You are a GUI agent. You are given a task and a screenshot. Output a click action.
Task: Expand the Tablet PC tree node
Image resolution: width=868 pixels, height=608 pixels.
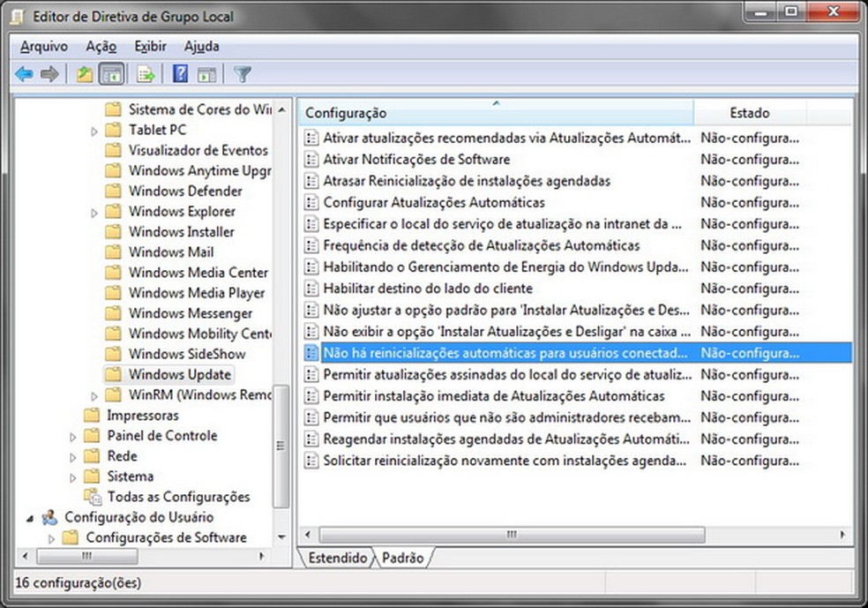click(x=94, y=130)
